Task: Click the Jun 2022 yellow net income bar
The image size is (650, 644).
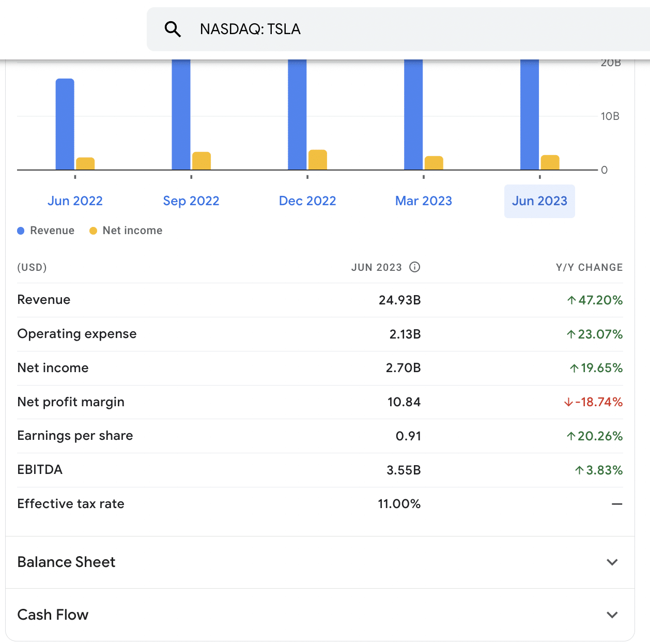Action: point(85,163)
